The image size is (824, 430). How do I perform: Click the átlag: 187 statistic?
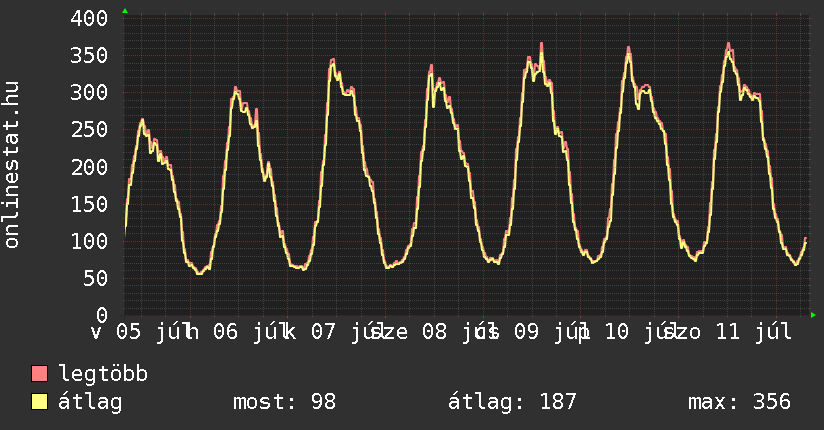(x=512, y=402)
